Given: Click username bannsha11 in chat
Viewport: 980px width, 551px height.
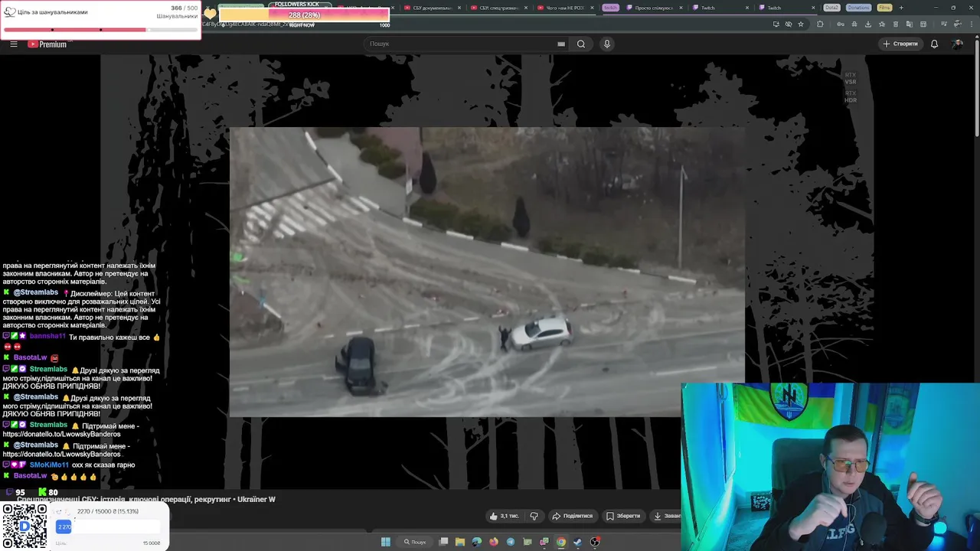Looking at the screenshot, I should tap(47, 337).
